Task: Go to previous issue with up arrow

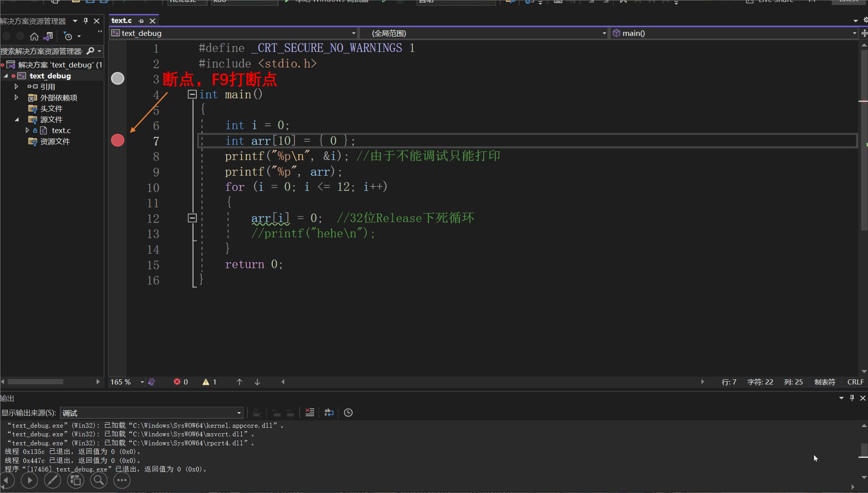Action: point(239,382)
